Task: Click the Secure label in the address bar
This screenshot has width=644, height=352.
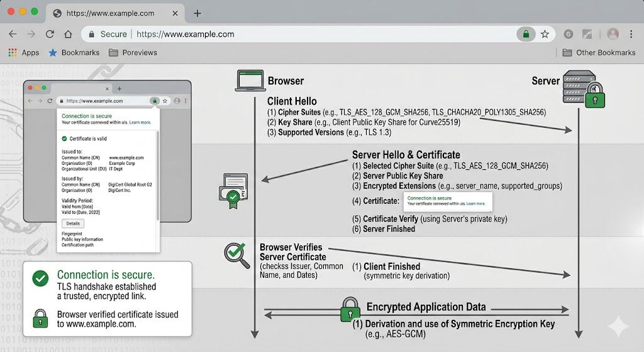Action: 114,34
